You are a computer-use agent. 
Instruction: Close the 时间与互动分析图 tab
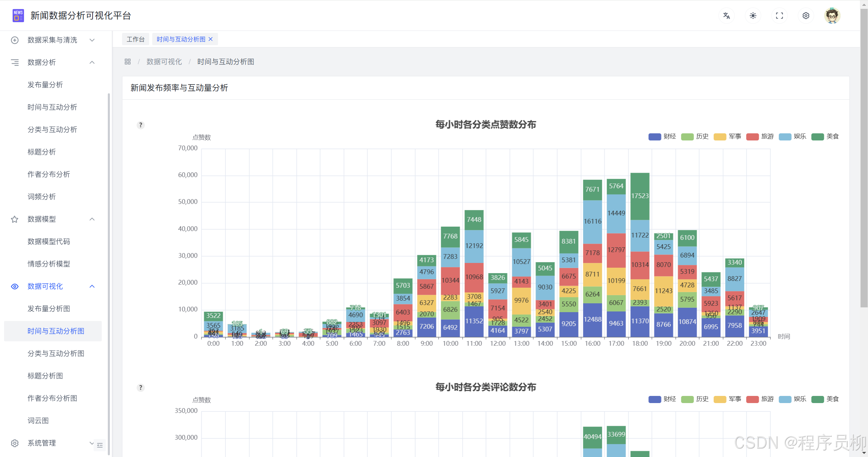coord(211,39)
